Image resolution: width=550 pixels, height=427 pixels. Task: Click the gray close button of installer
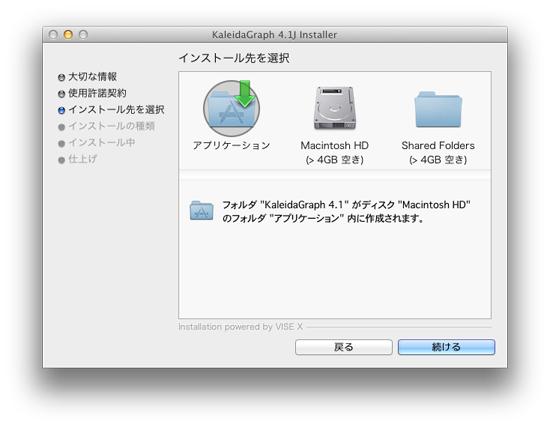(53, 34)
